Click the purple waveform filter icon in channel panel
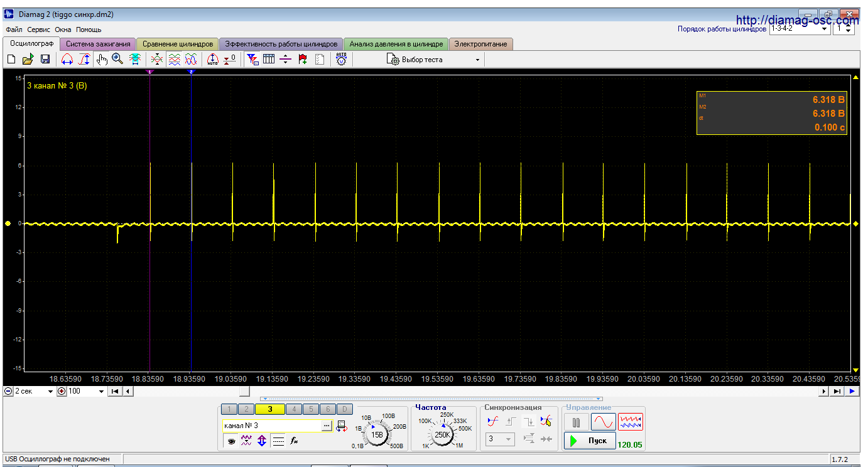The width and height of the screenshot is (868, 467). 247,441
